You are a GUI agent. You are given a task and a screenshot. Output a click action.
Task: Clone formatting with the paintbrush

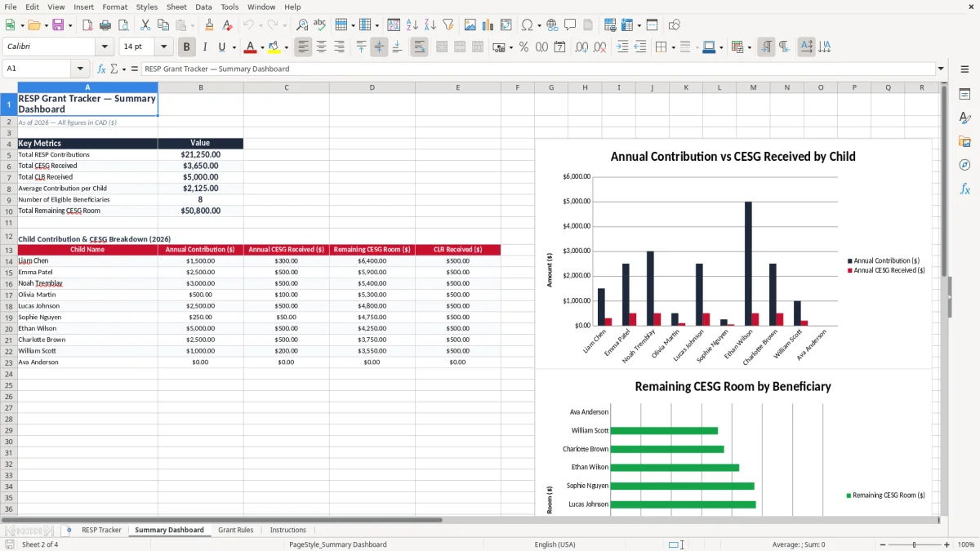tap(209, 25)
